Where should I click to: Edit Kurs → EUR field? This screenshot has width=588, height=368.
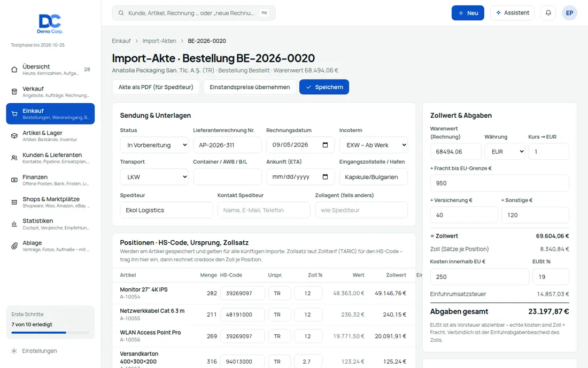(x=548, y=151)
